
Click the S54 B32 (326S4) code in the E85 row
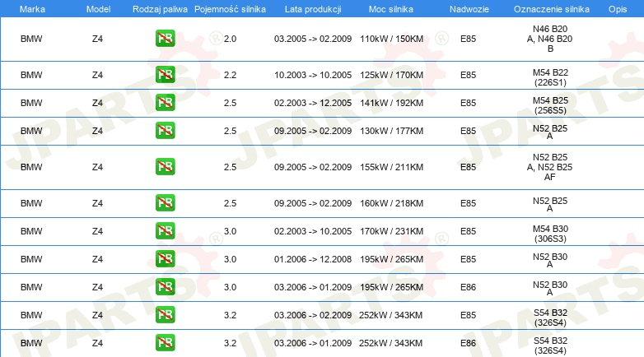tap(550, 318)
